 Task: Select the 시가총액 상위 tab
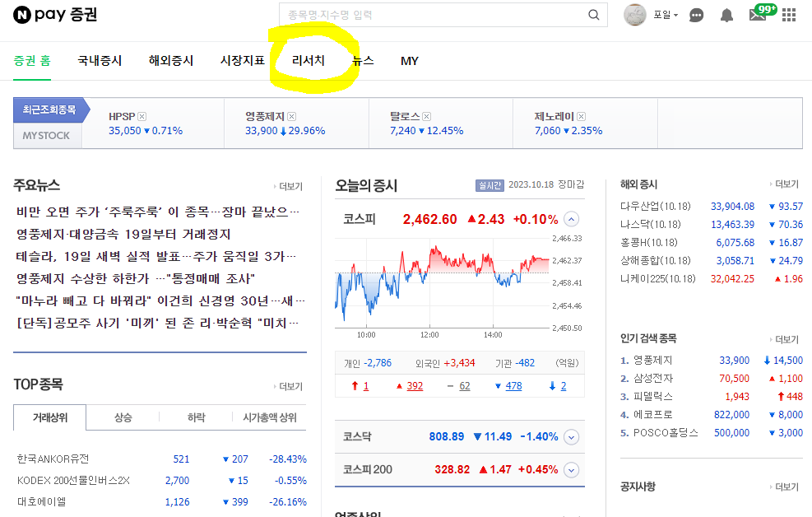click(x=270, y=417)
